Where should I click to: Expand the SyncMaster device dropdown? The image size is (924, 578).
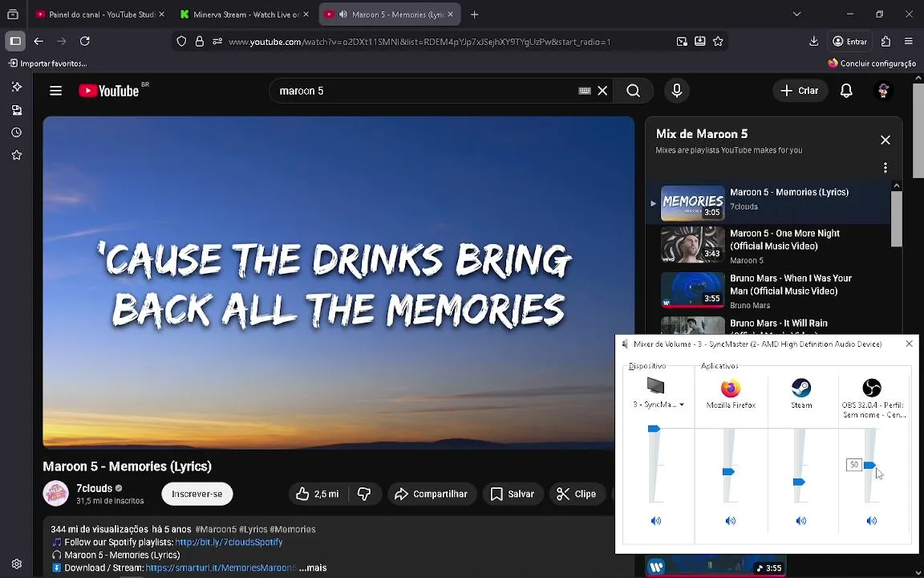tap(682, 405)
